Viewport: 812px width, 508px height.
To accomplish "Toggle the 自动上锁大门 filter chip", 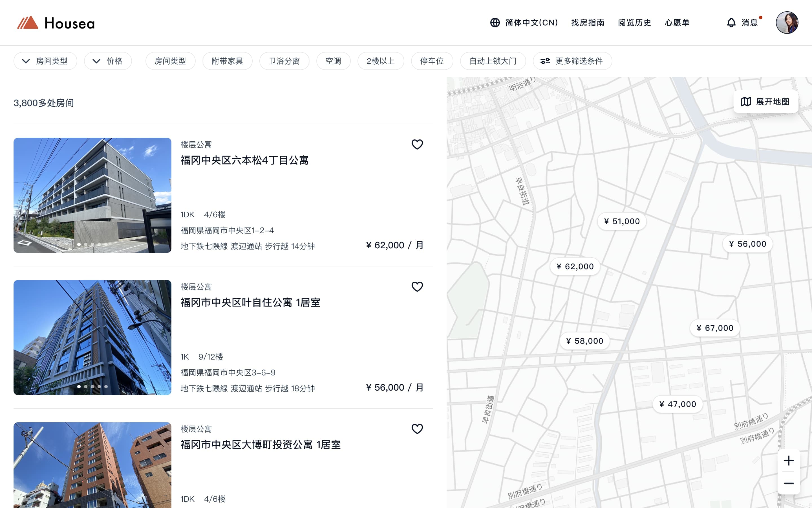I will [493, 61].
